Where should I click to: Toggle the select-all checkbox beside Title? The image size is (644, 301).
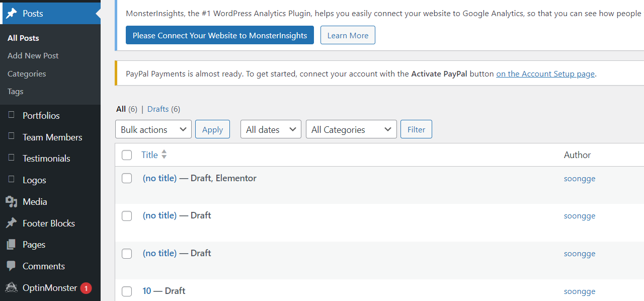coord(127,155)
